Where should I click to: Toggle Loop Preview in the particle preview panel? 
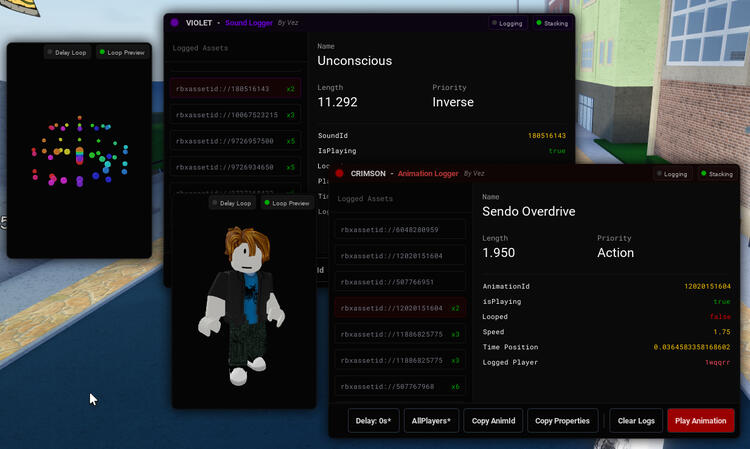tap(122, 53)
